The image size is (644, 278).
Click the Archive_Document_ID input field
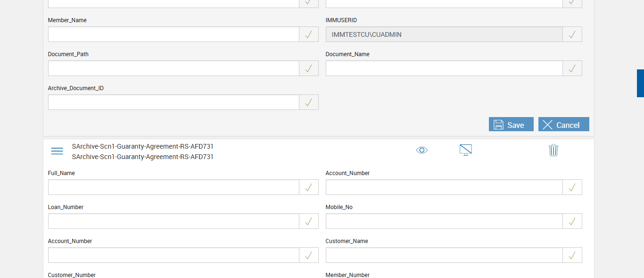point(173,102)
